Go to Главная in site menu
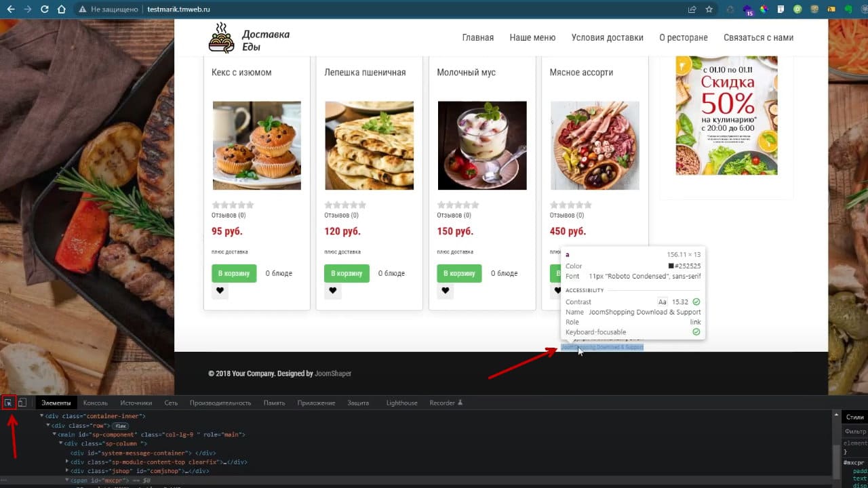This screenshot has width=868, height=488. (478, 38)
